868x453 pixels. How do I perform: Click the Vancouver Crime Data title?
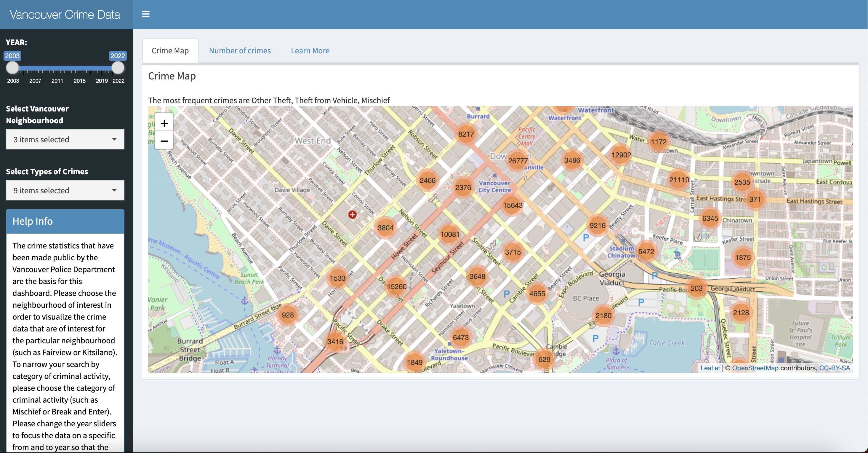coord(65,15)
